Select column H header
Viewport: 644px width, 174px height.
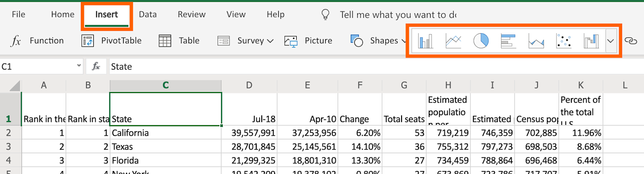coord(448,85)
